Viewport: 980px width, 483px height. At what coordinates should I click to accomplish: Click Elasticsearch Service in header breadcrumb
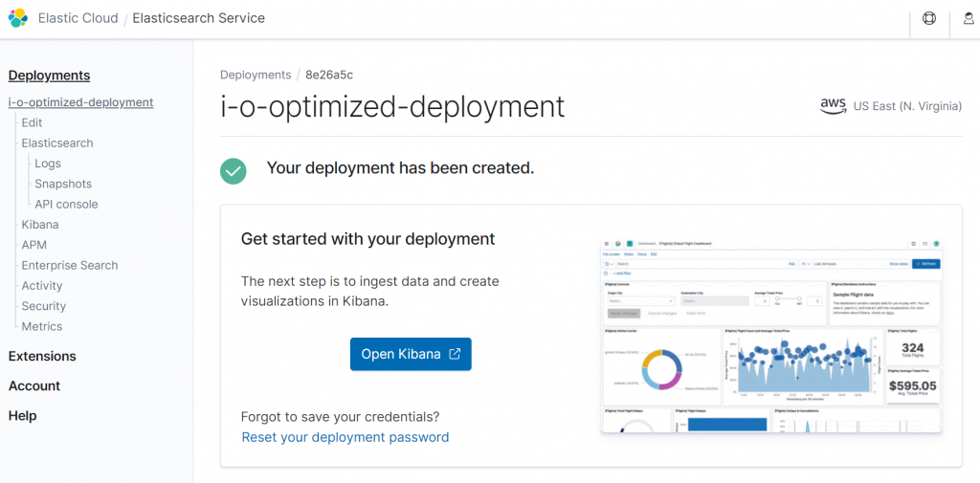pyautogui.click(x=198, y=18)
